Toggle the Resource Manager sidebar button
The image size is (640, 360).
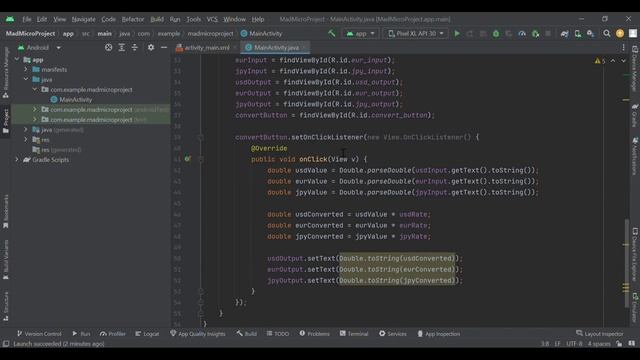6,73
